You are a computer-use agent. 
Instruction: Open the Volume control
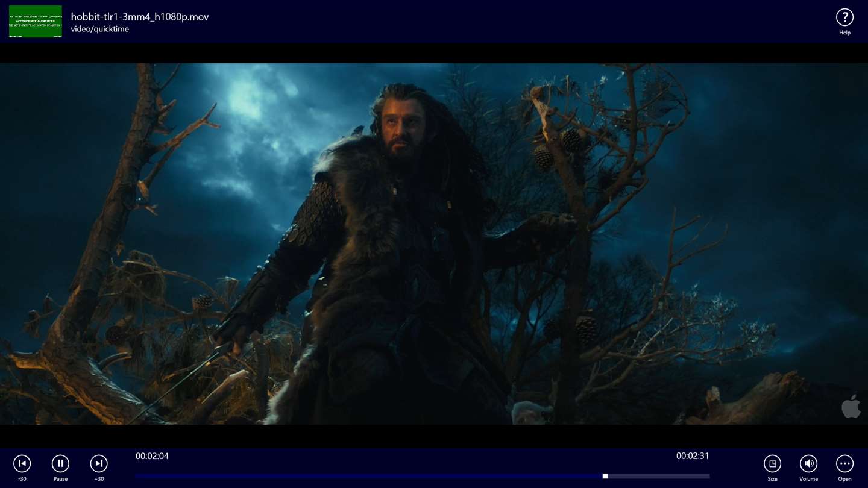click(x=808, y=463)
